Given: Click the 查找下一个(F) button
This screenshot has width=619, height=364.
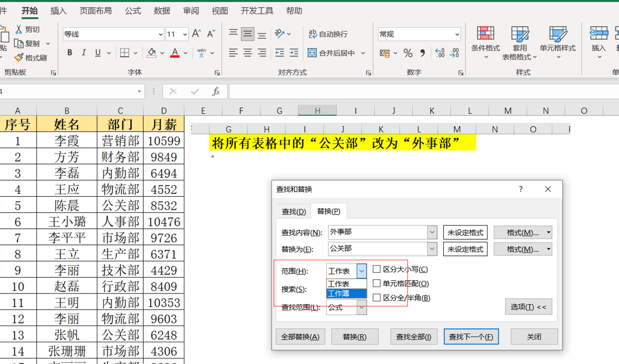Looking at the screenshot, I should point(472,337).
